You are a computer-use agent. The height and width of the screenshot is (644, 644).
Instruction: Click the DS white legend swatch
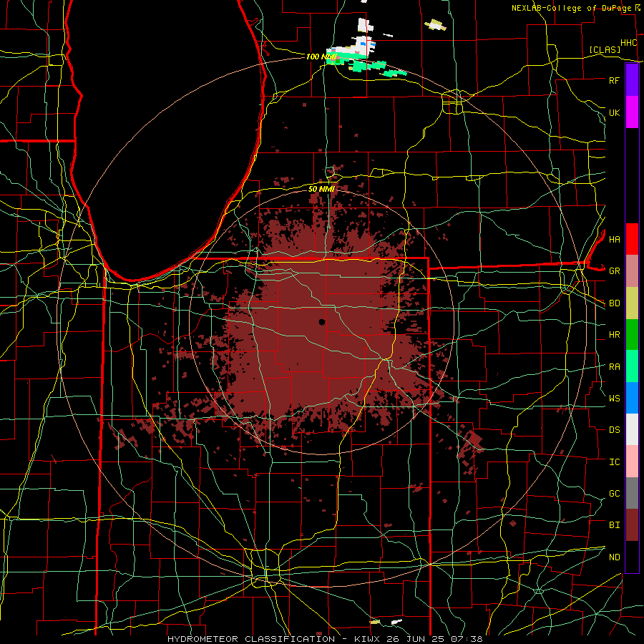click(x=632, y=429)
